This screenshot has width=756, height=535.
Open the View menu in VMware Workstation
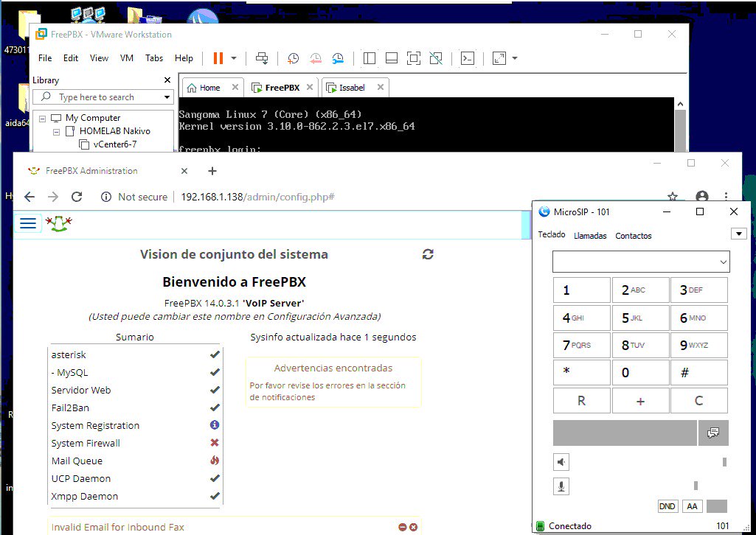99,58
